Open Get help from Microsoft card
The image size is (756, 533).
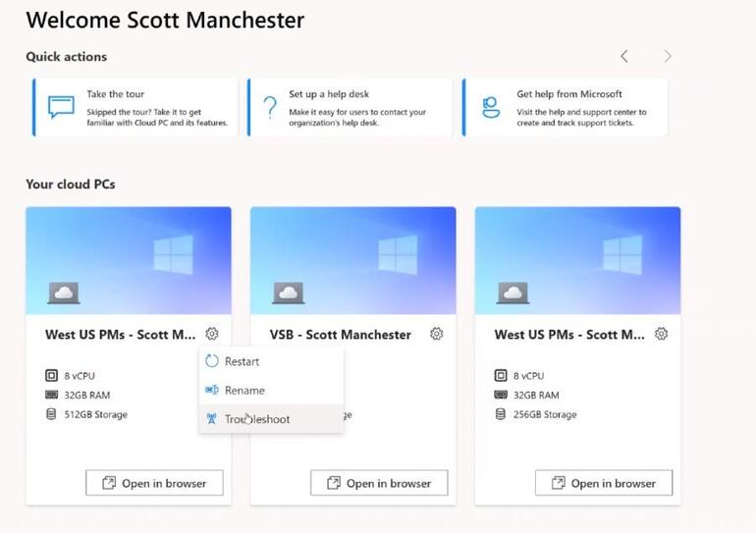566,107
